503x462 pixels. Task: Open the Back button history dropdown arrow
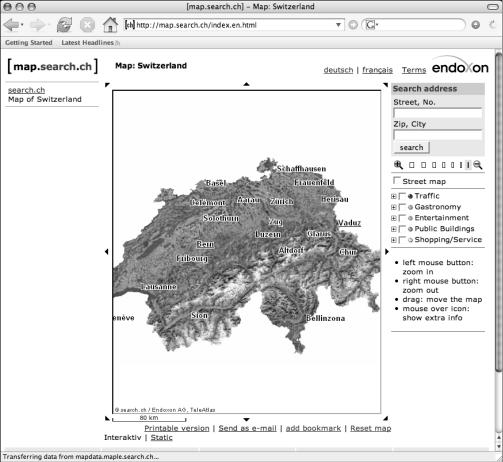click(x=22, y=25)
